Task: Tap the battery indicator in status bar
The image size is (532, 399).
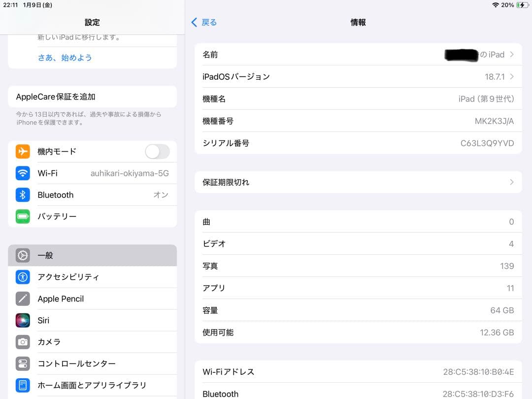Action: coord(522,5)
